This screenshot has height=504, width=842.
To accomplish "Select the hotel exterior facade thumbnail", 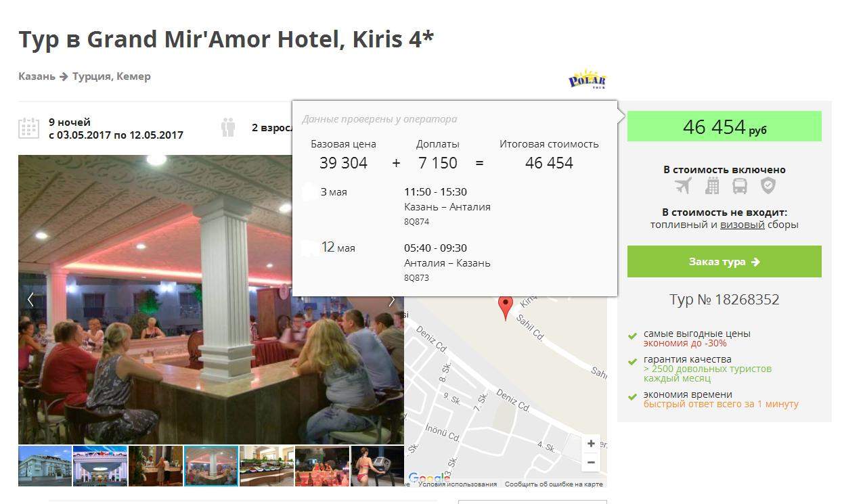I will (x=45, y=465).
